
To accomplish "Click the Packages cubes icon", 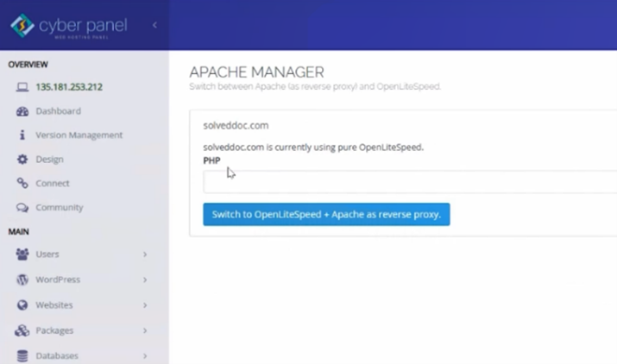I will (x=22, y=330).
